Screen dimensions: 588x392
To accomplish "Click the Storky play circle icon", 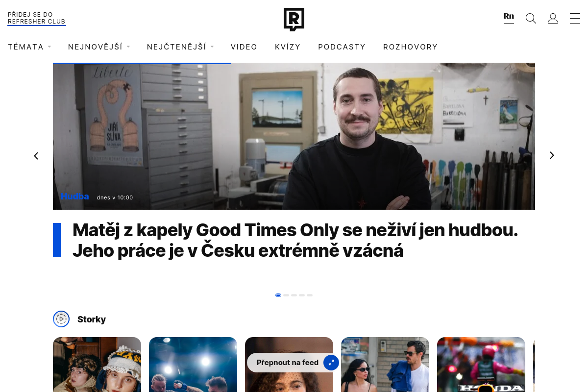I will 61,319.
